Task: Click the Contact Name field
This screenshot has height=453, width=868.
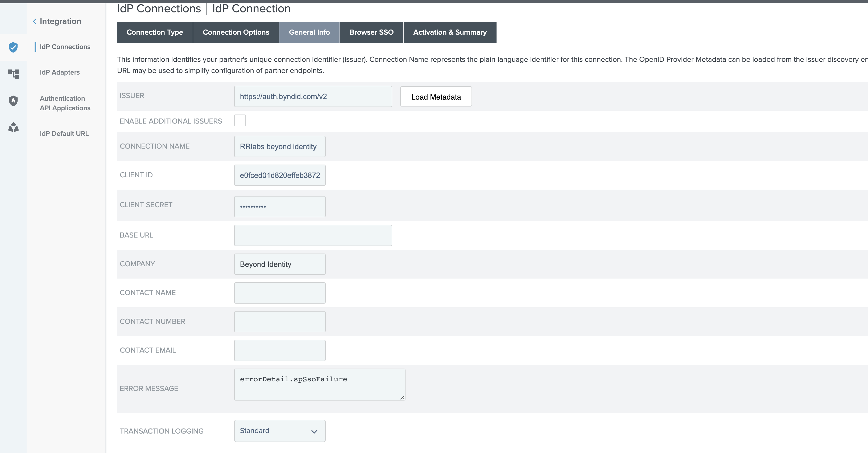Action: pyautogui.click(x=280, y=293)
